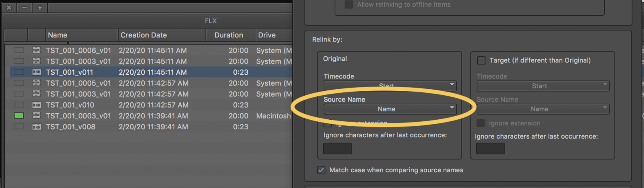Click the clip icon for TST_001_0005_v01
This screenshot has height=188, width=644.
click(x=37, y=83)
